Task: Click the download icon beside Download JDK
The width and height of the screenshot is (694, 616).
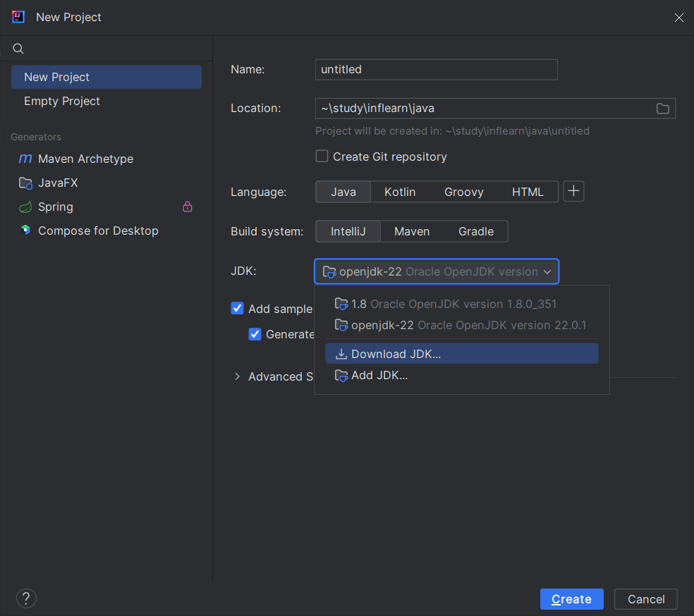Action: click(x=341, y=355)
